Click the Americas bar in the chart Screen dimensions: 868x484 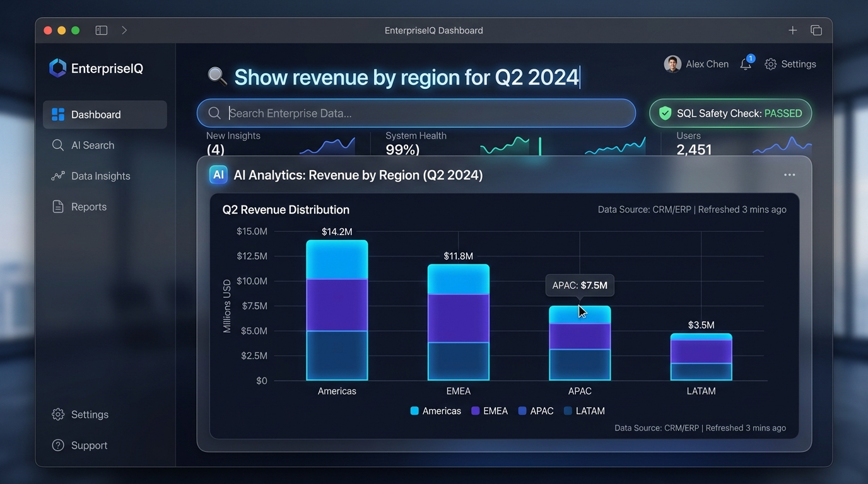point(337,310)
